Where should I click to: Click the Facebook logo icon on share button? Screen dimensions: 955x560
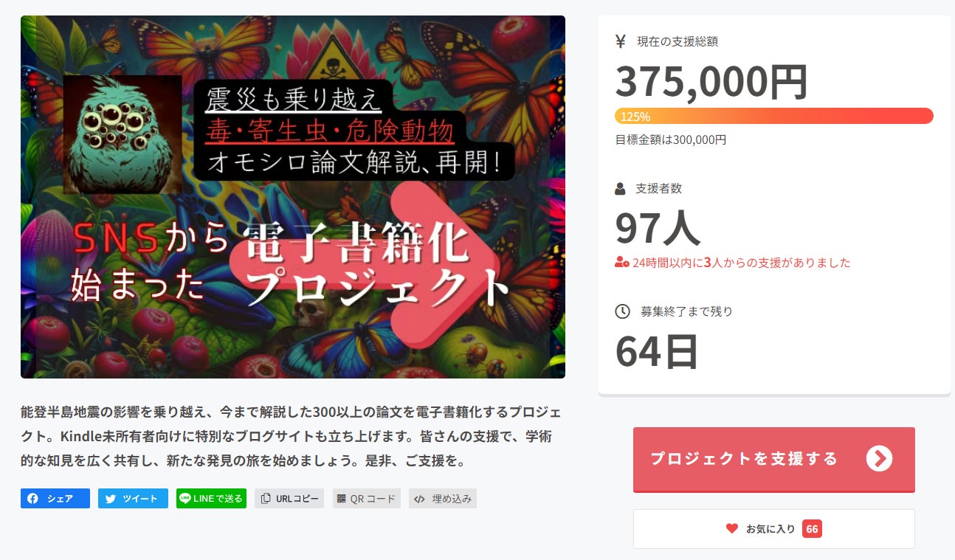pyautogui.click(x=32, y=499)
